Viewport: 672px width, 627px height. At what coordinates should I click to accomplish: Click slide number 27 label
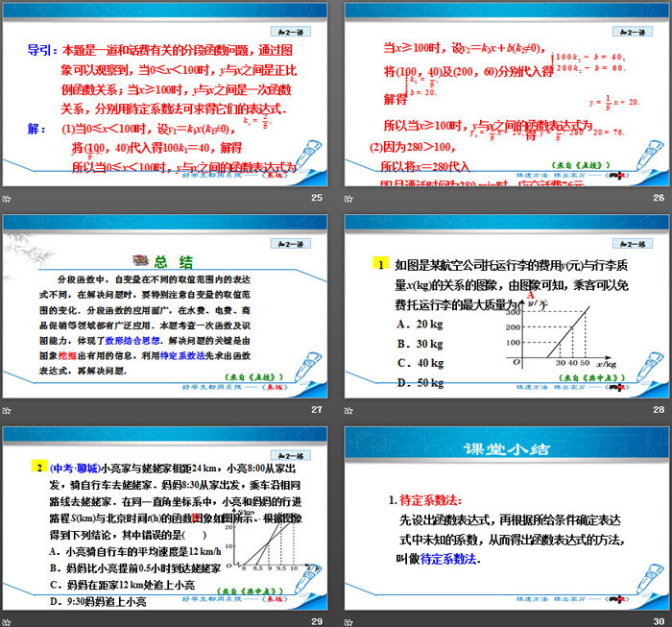click(x=317, y=409)
